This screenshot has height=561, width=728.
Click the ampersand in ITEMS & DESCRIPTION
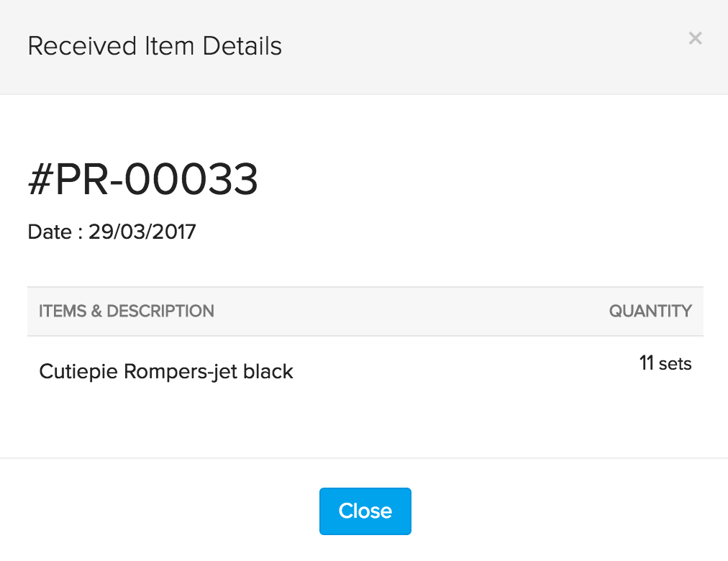(x=96, y=311)
